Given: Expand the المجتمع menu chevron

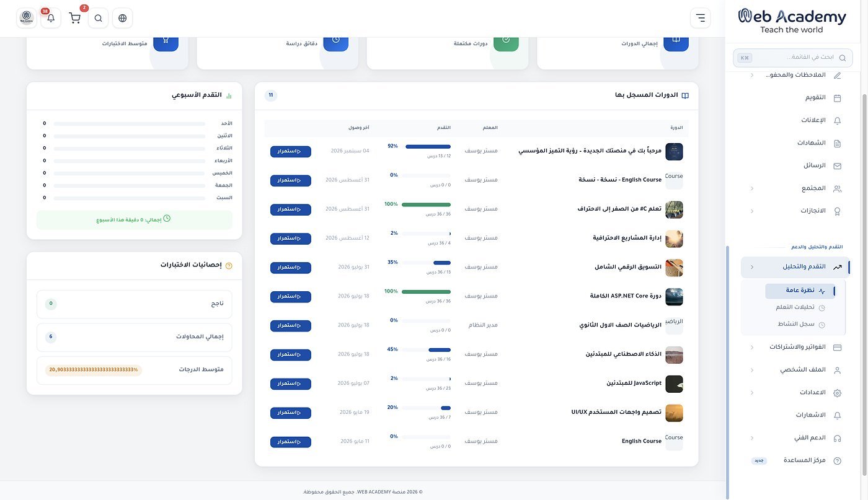Looking at the screenshot, I should [752, 188].
